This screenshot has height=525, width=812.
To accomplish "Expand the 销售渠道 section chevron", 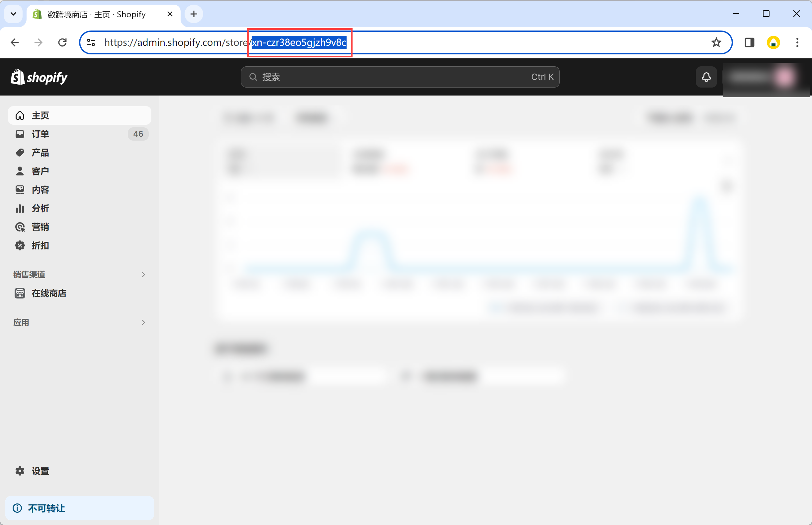I will click(143, 274).
